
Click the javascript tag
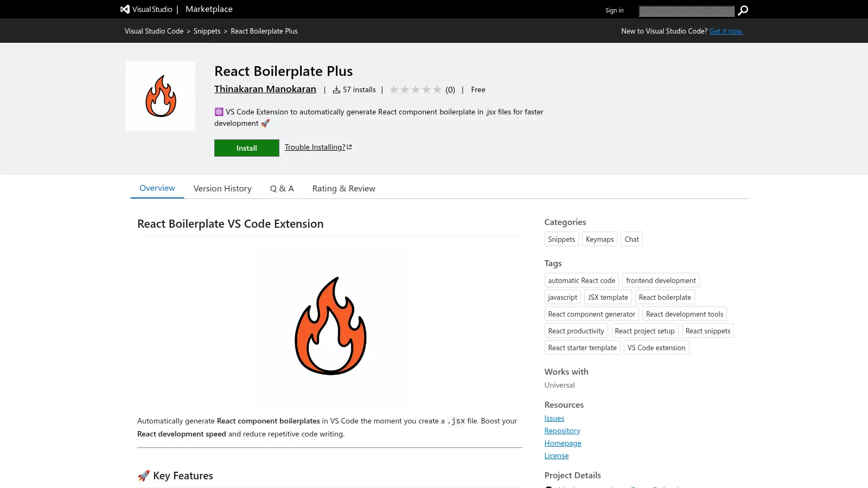click(563, 297)
